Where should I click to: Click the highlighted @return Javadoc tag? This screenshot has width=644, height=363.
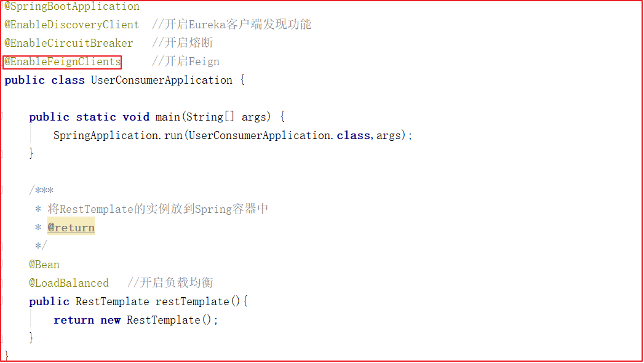(71, 228)
